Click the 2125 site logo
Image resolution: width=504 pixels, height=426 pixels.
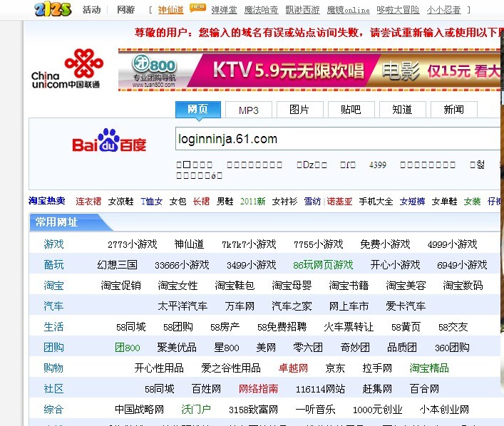click(53, 9)
